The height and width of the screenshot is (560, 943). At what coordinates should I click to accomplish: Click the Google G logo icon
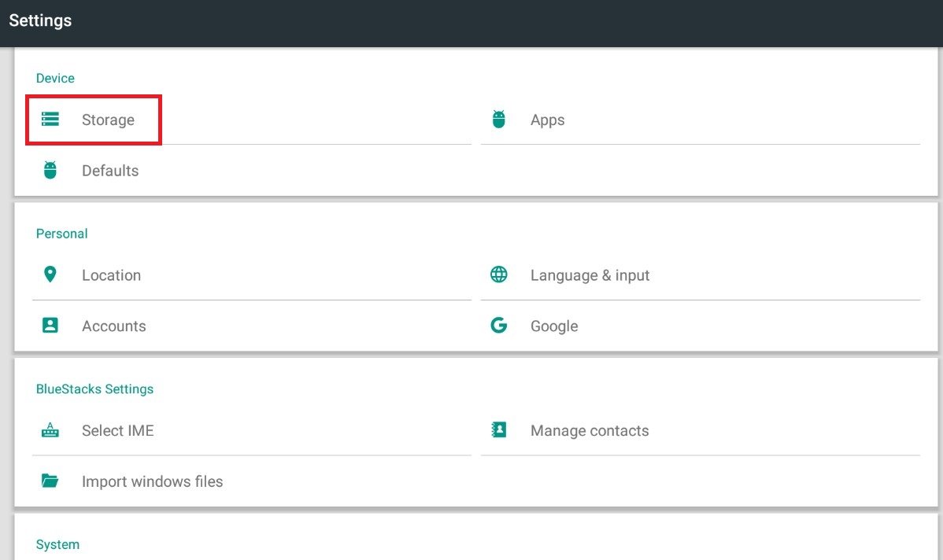(x=498, y=326)
